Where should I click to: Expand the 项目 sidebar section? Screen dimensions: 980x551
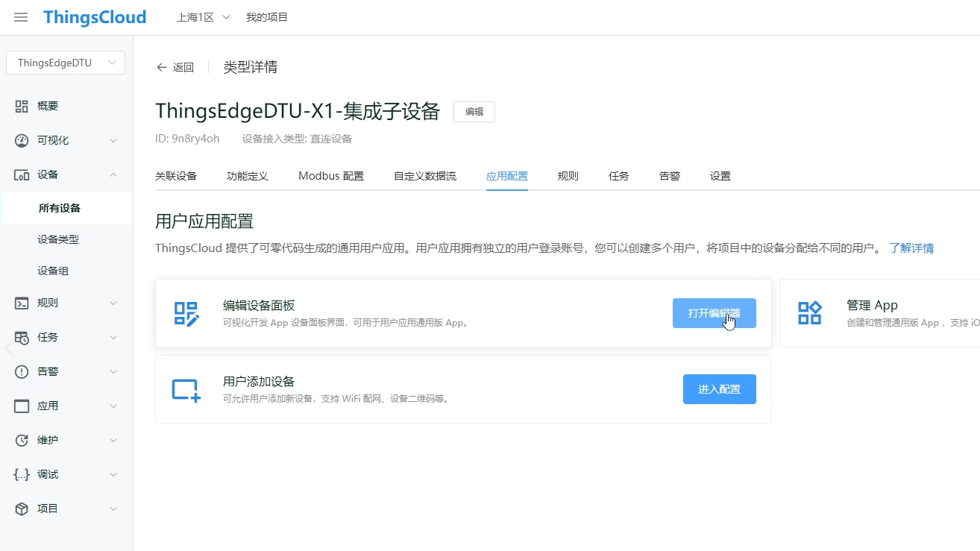(x=113, y=509)
